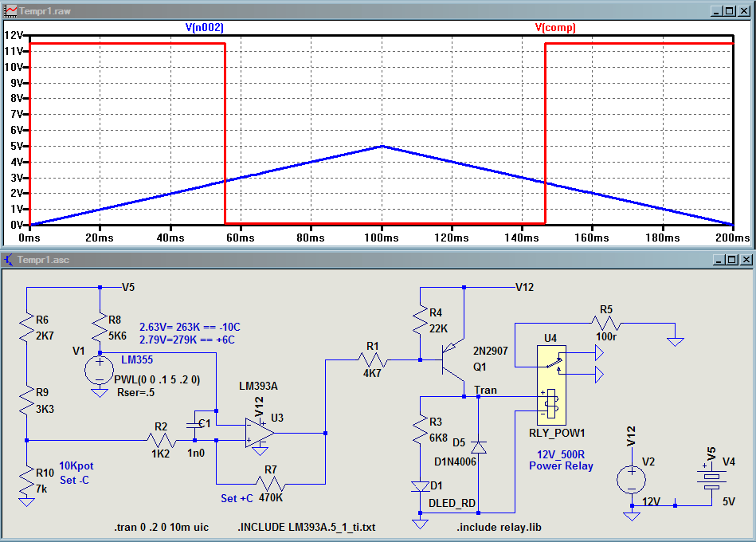Click the D1N4006 diode model label

(455, 462)
